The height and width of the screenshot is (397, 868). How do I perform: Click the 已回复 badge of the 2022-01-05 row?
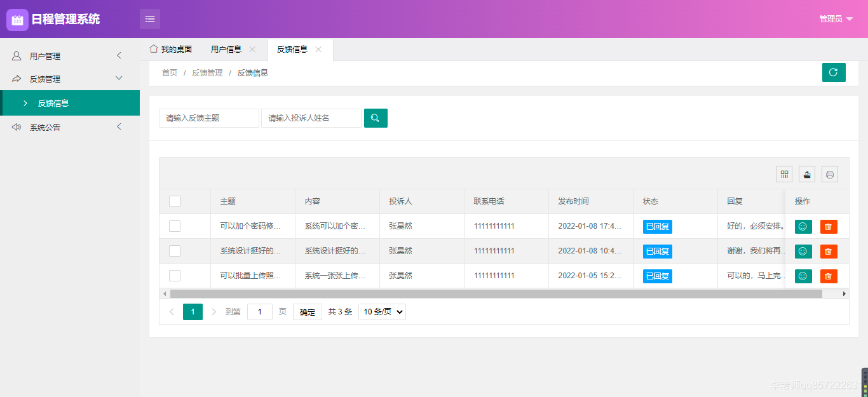pos(658,276)
